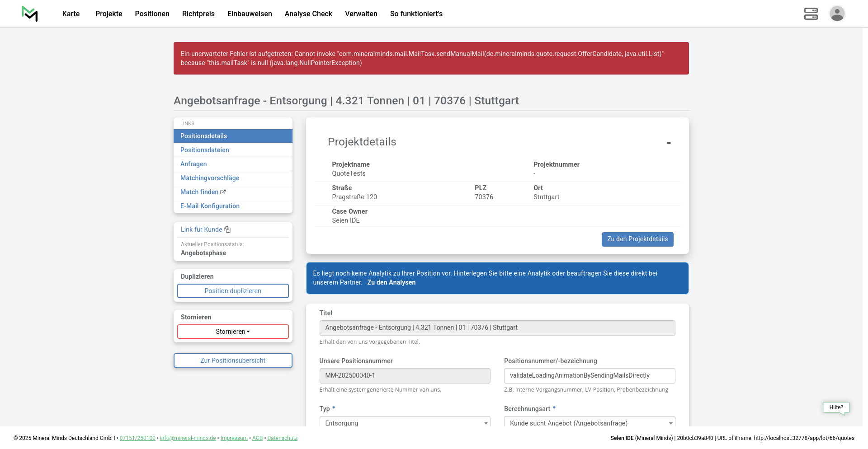868x449 pixels.
Task: Open the user profile avatar
Action: click(x=837, y=14)
